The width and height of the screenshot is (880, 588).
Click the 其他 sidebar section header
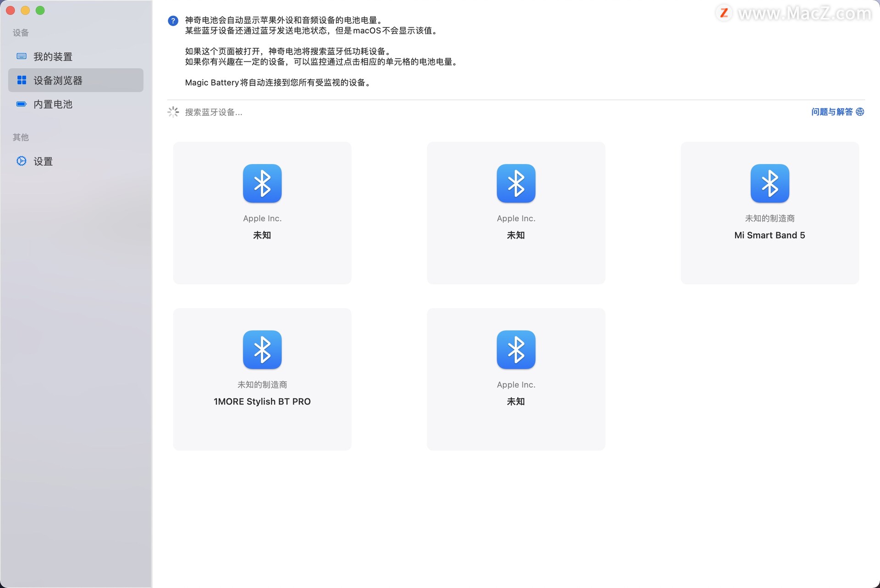click(x=21, y=137)
